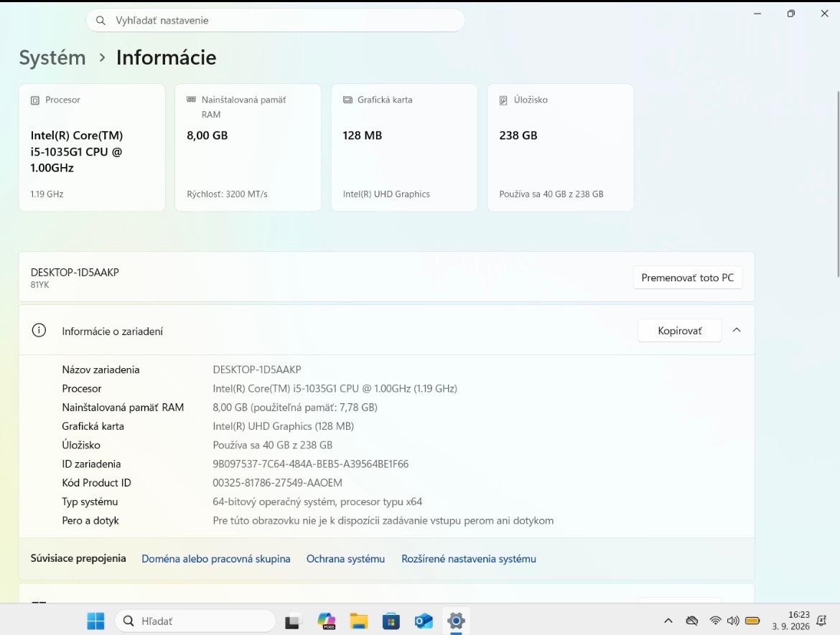Open Outlook from the taskbar
The height and width of the screenshot is (635, 840).
pyautogui.click(x=424, y=621)
